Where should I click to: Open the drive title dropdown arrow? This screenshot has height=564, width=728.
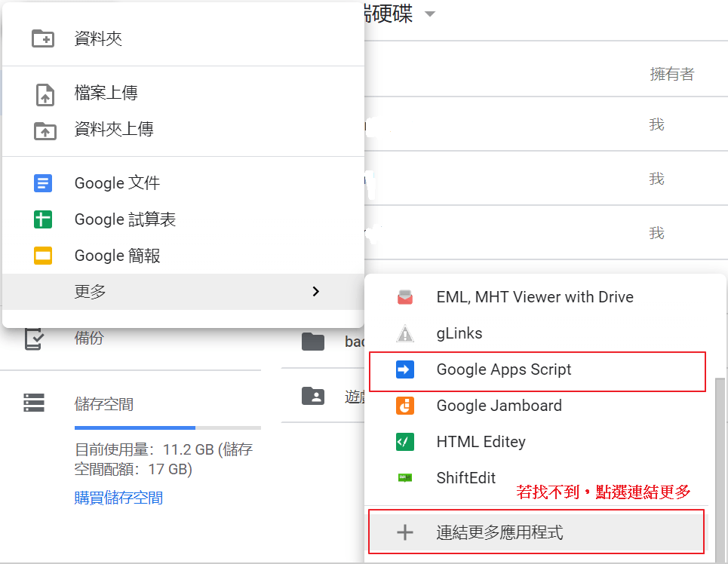pyautogui.click(x=430, y=14)
